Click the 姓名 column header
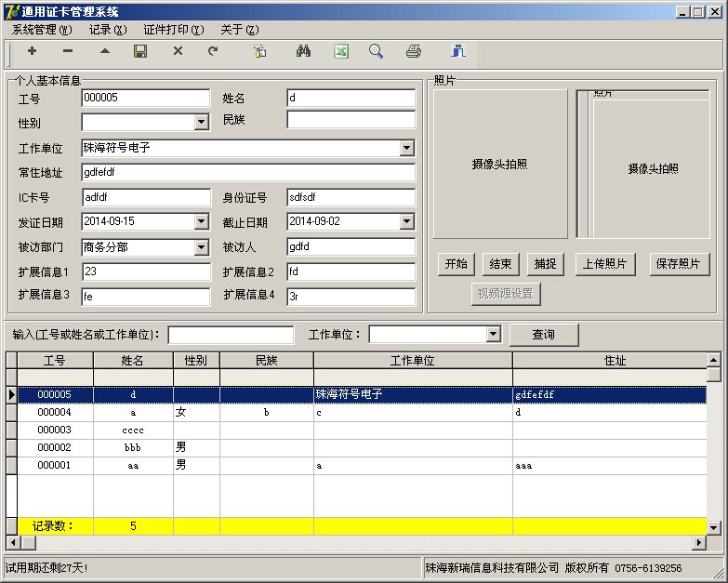 pyautogui.click(x=133, y=360)
